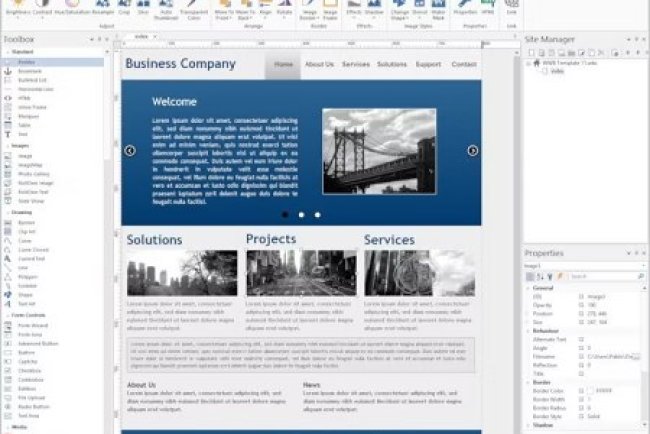Choose the RollOver Image toolbox item
650x434 pixels.
point(36,183)
